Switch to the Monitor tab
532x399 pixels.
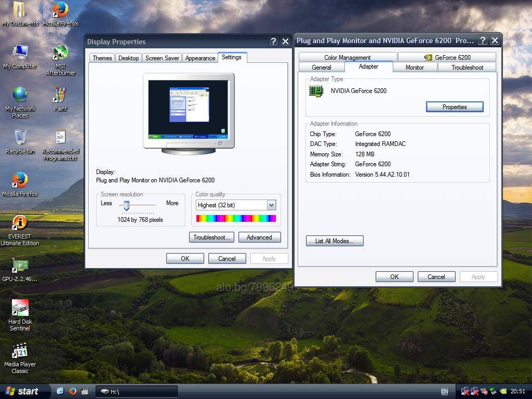pos(415,68)
